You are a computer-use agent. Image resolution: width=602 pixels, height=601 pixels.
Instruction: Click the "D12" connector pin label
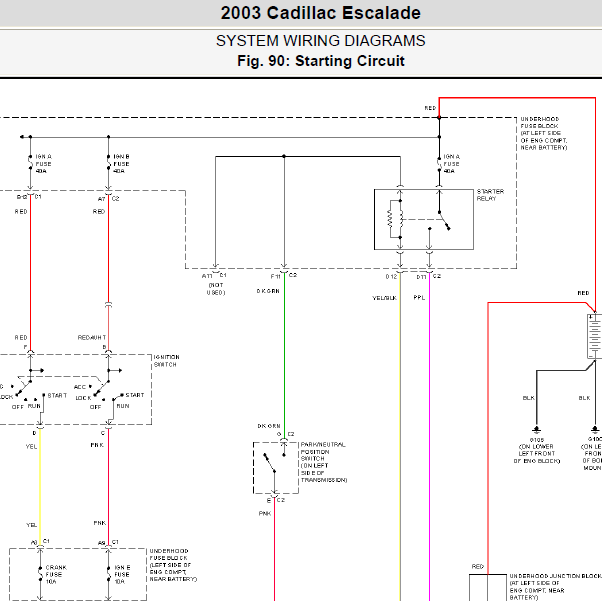coord(391,276)
